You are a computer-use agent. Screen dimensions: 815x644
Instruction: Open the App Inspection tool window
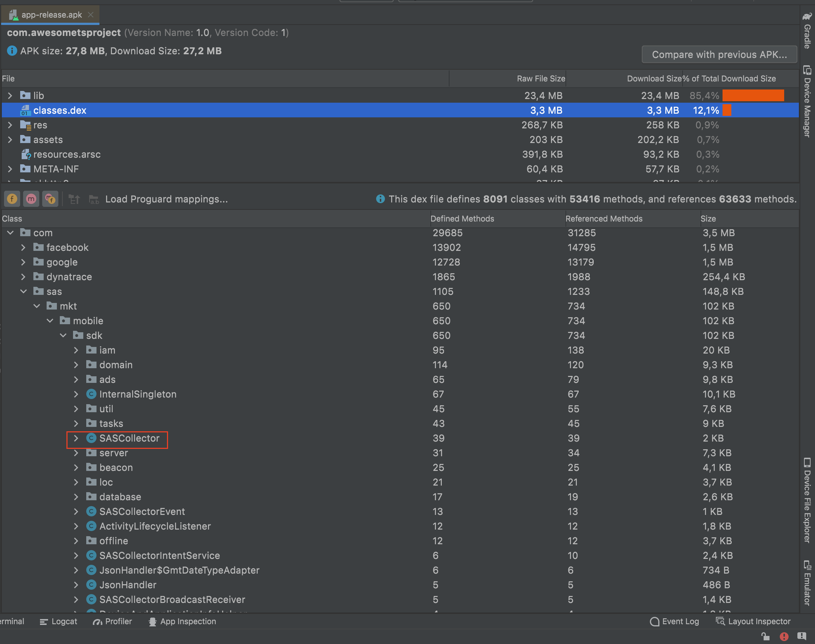pos(188,621)
